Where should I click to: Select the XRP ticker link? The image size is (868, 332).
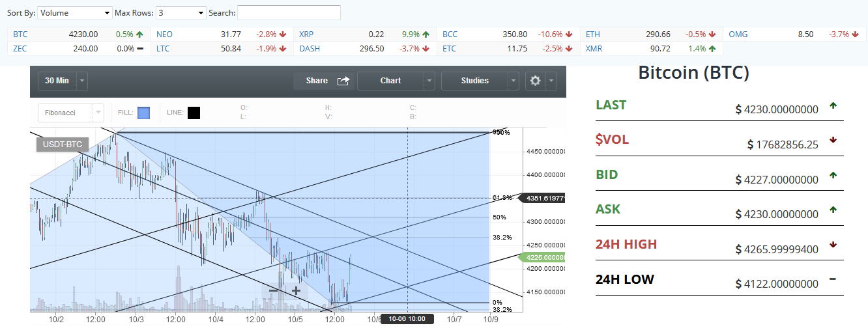pyautogui.click(x=307, y=35)
